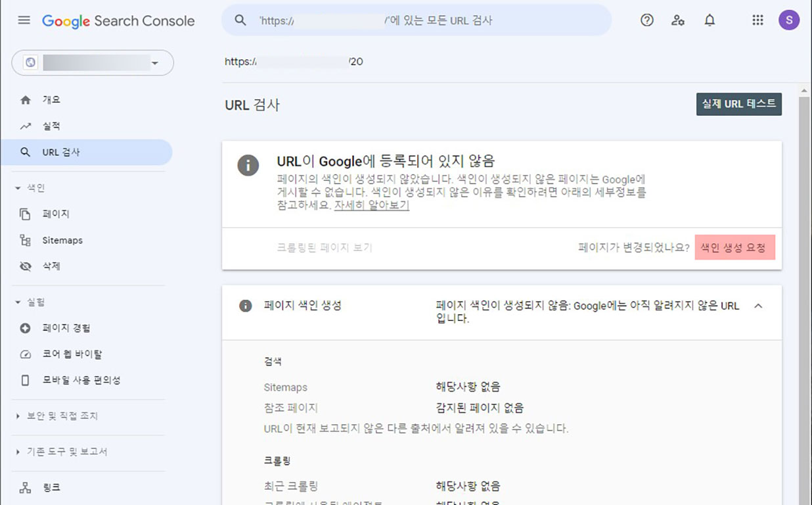The width and height of the screenshot is (812, 505).
Task: Expand the 기존 도구 및 보고서 section
Action: coord(60,452)
